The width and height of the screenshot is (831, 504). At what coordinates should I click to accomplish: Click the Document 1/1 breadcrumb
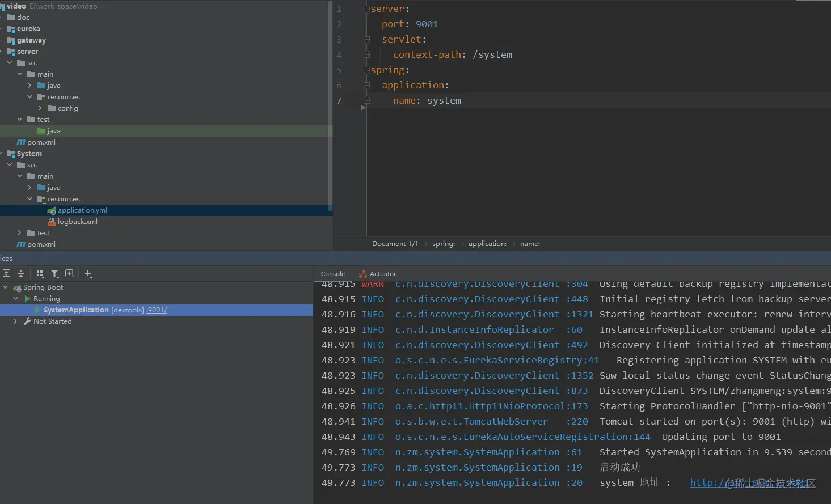point(395,244)
